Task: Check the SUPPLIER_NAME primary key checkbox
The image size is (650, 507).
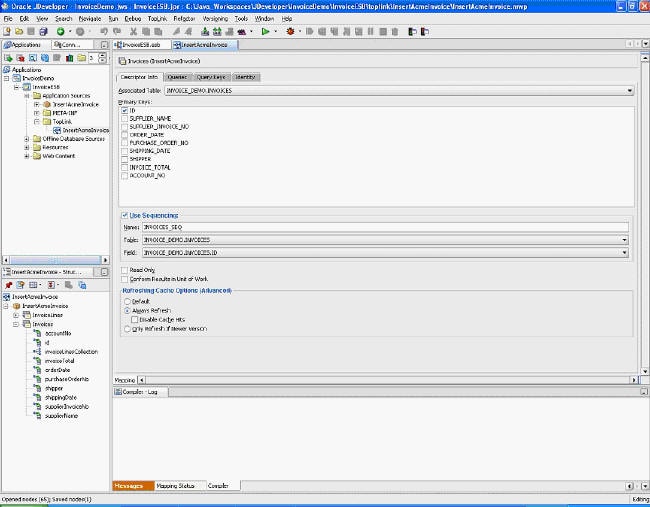Action: 125,119
